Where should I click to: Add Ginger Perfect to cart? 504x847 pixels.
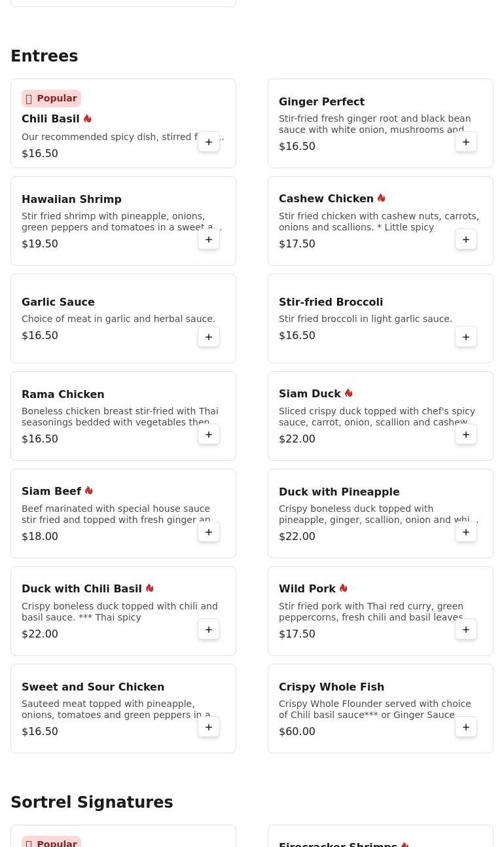[466, 142]
